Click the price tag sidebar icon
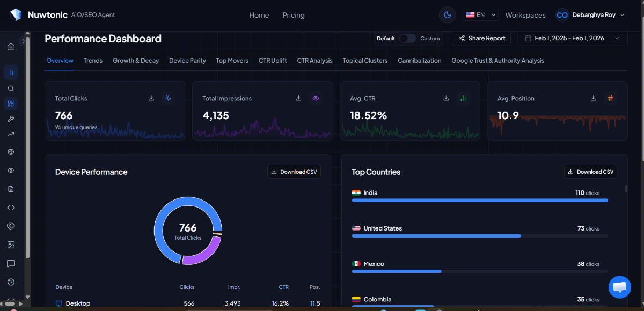The height and width of the screenshot is (311, 644). [x=11, y=226]
